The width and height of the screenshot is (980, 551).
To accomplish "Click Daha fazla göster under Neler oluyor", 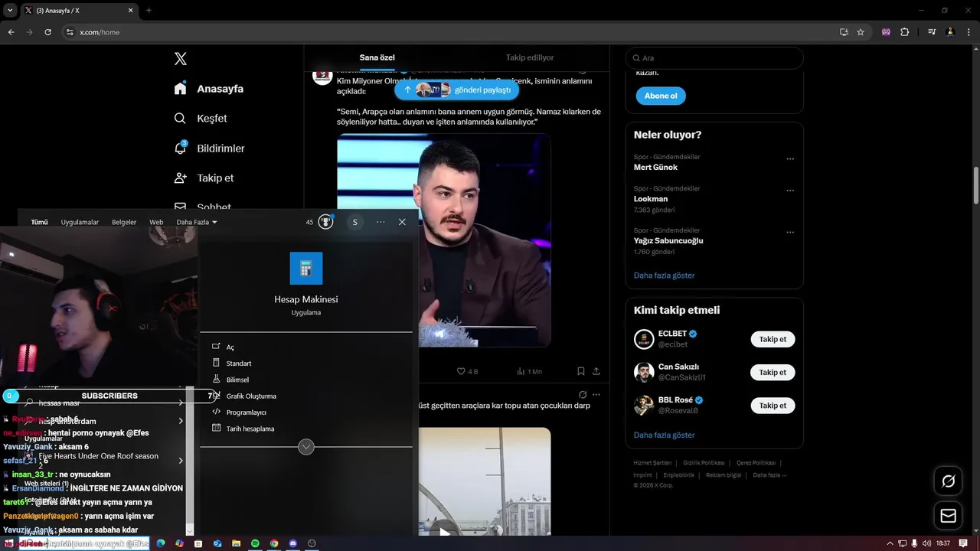I will pyautogui.click(x=665, y=275).
